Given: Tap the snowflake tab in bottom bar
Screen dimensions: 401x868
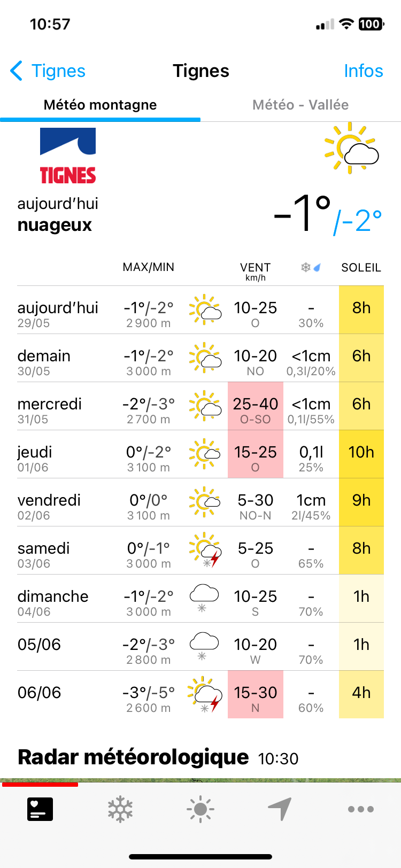Looking at the screenshot, I should (120, 809).
